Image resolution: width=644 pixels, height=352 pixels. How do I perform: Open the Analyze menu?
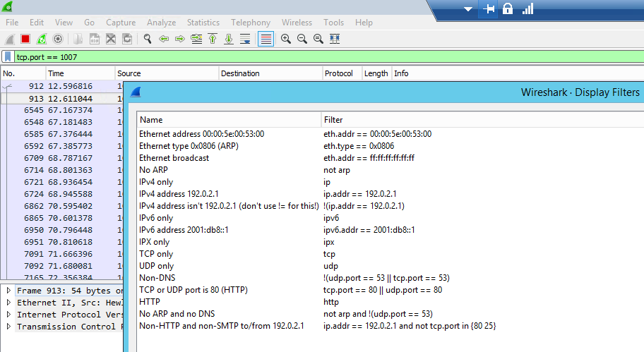(x=162, y=23)
